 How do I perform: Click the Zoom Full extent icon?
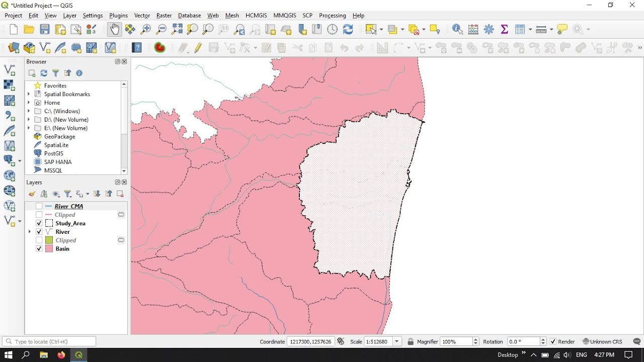pos(177,30)
